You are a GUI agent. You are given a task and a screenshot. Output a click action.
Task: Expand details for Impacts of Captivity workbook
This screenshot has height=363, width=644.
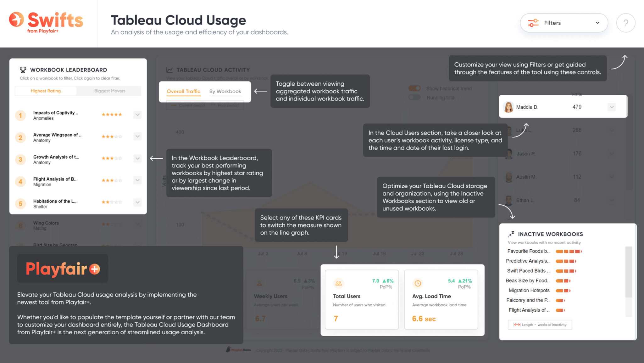pyautogui.click(x=137, y=115)
